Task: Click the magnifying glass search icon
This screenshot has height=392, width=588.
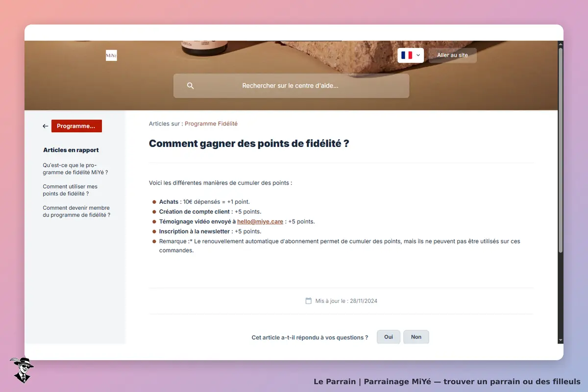Action: click(191, 86)
